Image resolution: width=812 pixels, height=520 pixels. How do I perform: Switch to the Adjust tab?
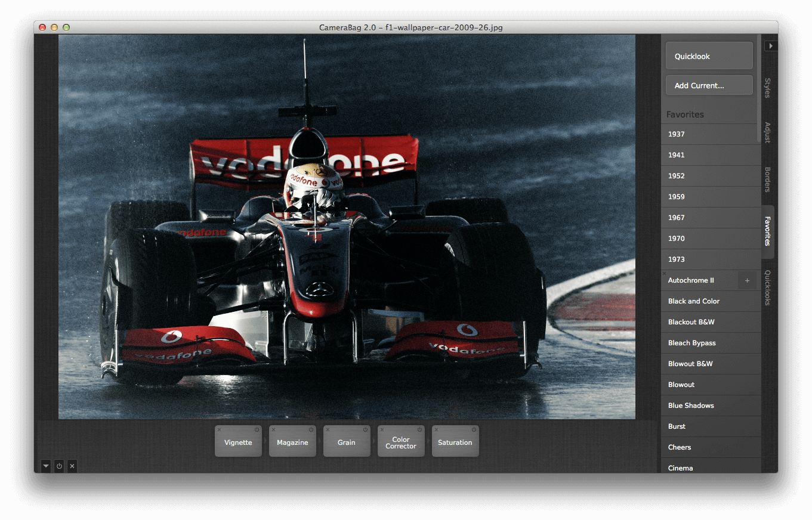pyautogui.click(x=768, y=132)
